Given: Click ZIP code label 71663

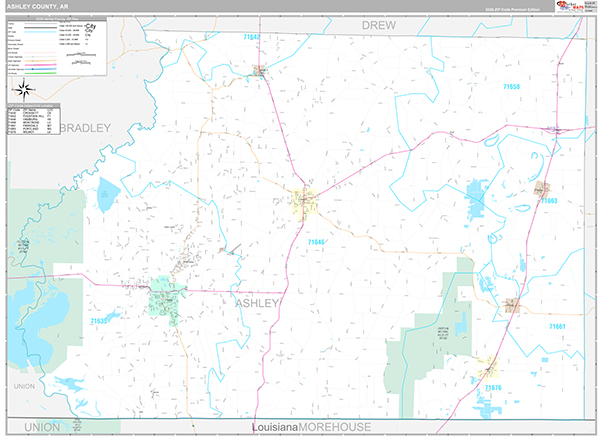Looking at the screenshot, I should 549,201.
